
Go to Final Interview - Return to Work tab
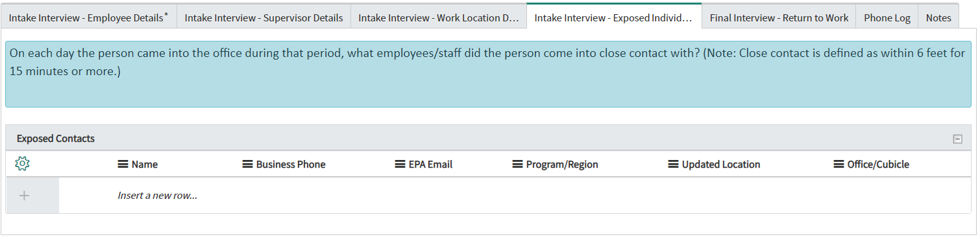[779, 17]
